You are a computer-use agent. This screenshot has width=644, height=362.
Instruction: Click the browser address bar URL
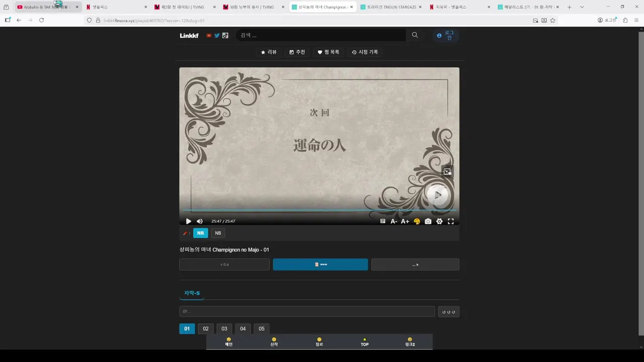point(154,21)
